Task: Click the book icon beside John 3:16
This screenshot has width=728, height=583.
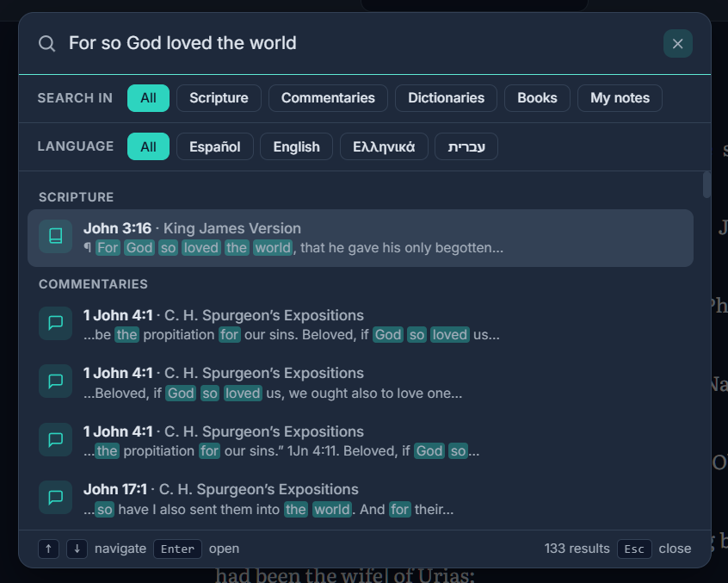Action: (55, 237)
